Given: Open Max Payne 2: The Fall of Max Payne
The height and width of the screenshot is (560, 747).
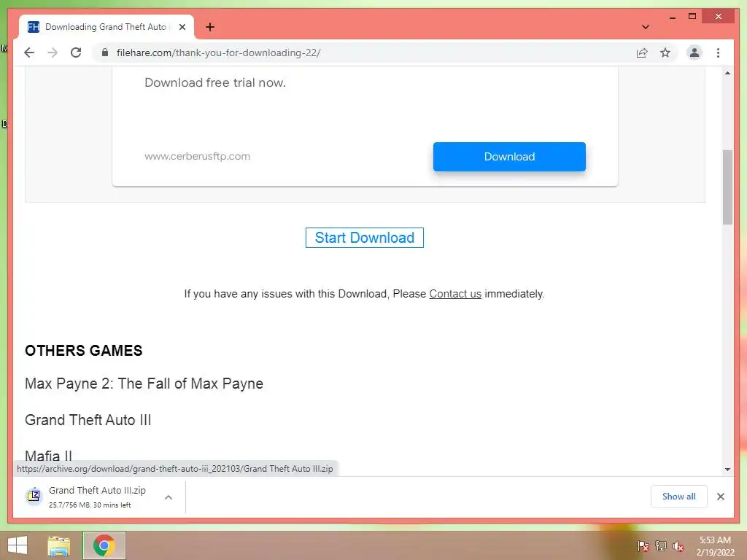Looking at the screenshot, I should [x=144, y=384].
